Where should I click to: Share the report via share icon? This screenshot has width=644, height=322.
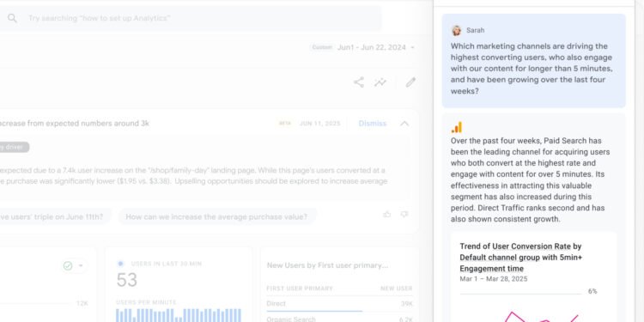pos(359,82)
